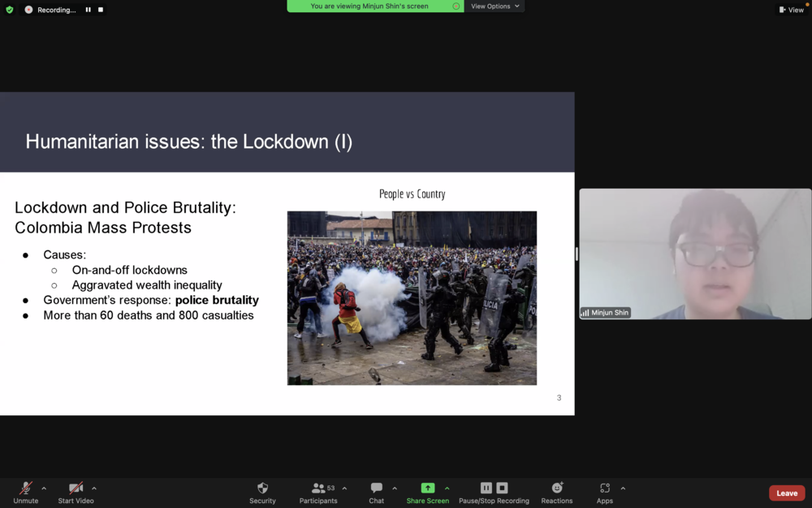This screenshot has width=812, height=508.
Task: Stop recording with top-left stop icon
Action: pyautogui.click(x=101, y=9)
